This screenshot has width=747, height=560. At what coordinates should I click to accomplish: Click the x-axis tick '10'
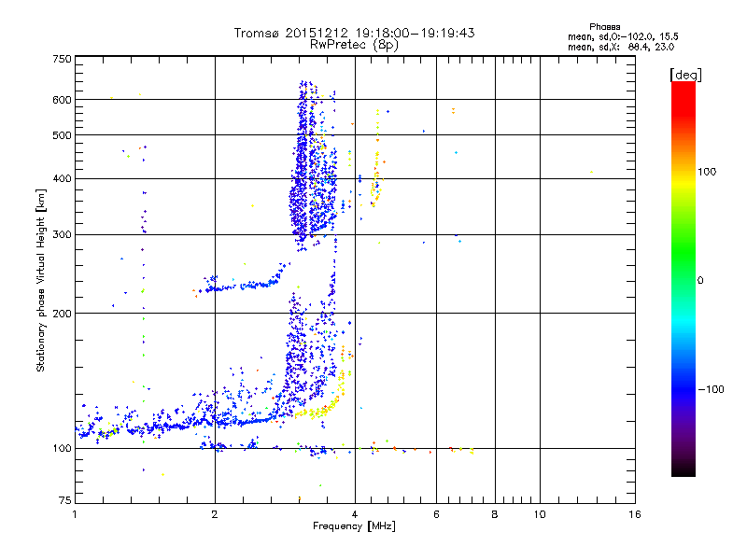[x=540, y=514]
